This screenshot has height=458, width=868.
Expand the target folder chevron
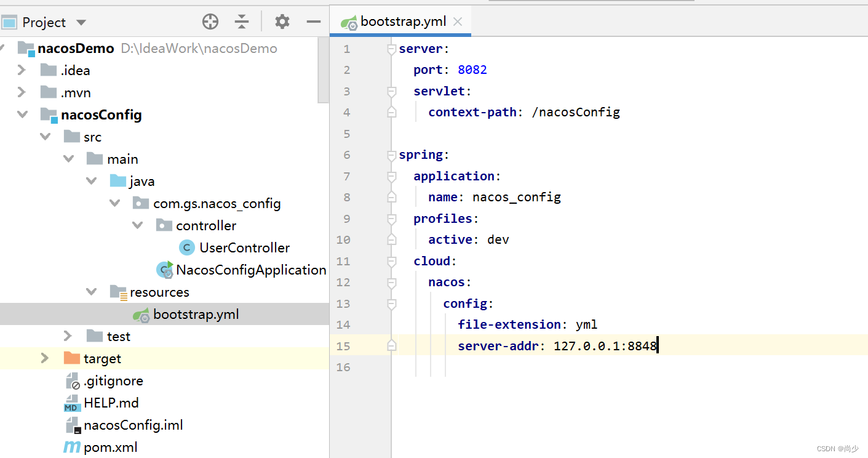pos(45,358)
